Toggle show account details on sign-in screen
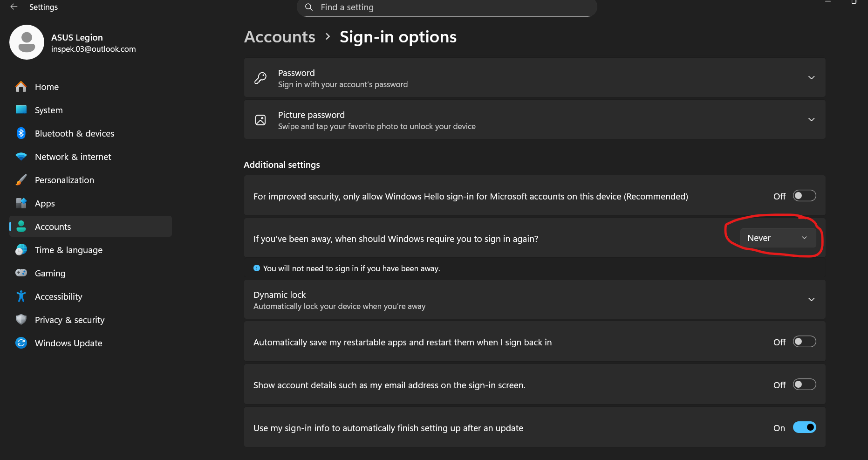This screenshot has height=460, width=868. 804,384
